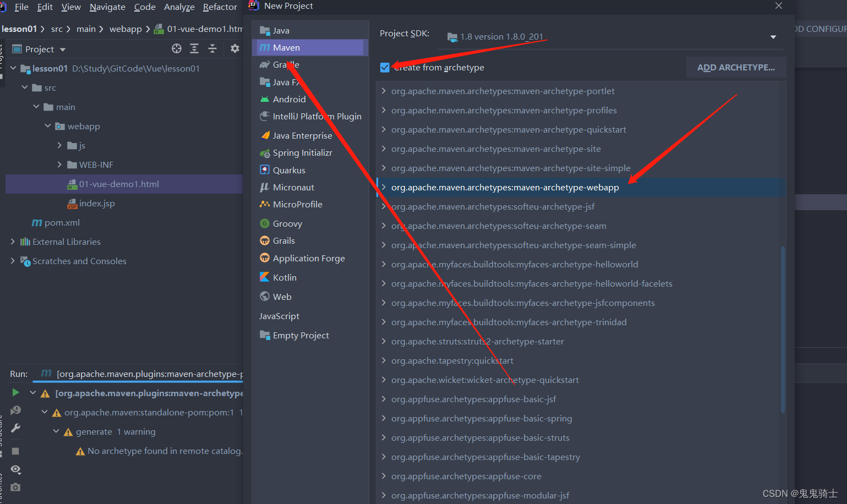
Task: Select Java Enterprise project type
Action: tap(310, 135)
